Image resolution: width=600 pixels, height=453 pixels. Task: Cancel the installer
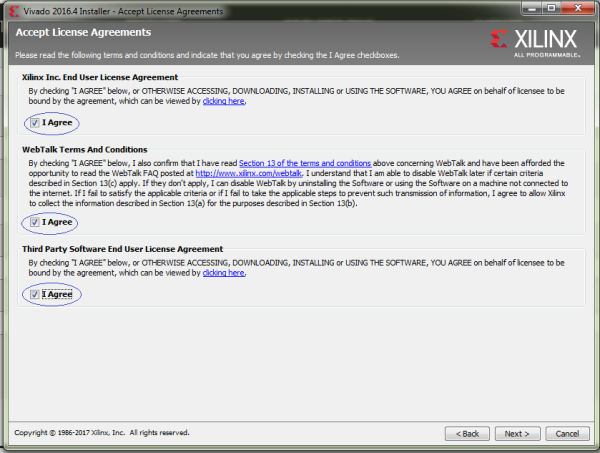click(x=567, y=433)
